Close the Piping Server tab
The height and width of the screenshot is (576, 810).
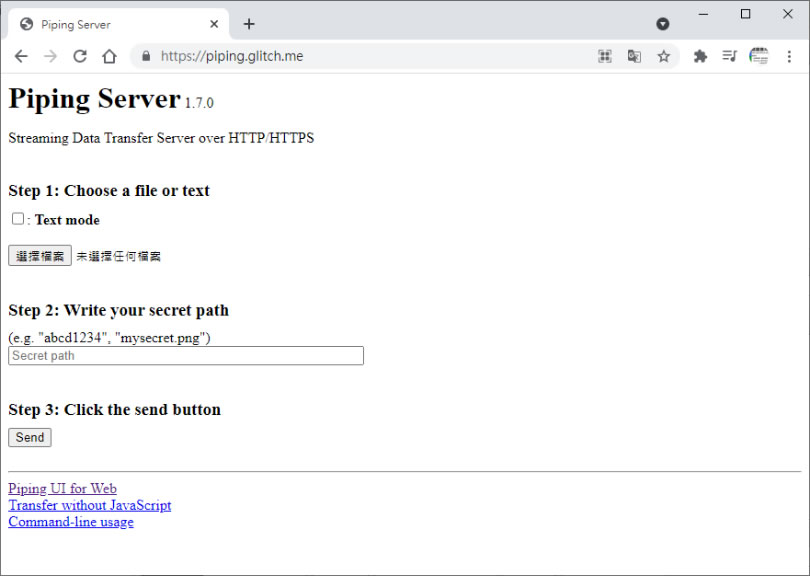tap(214, 24)
